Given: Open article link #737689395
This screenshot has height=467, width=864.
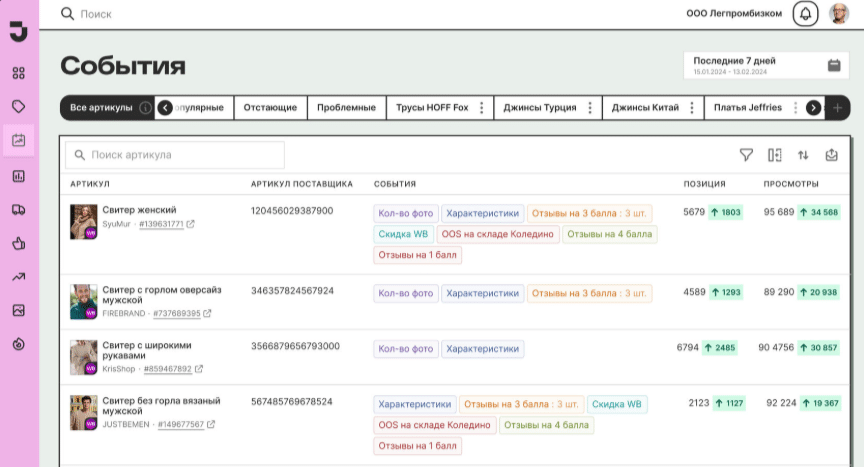Looking at the screenshot, I should coord(177,313).
